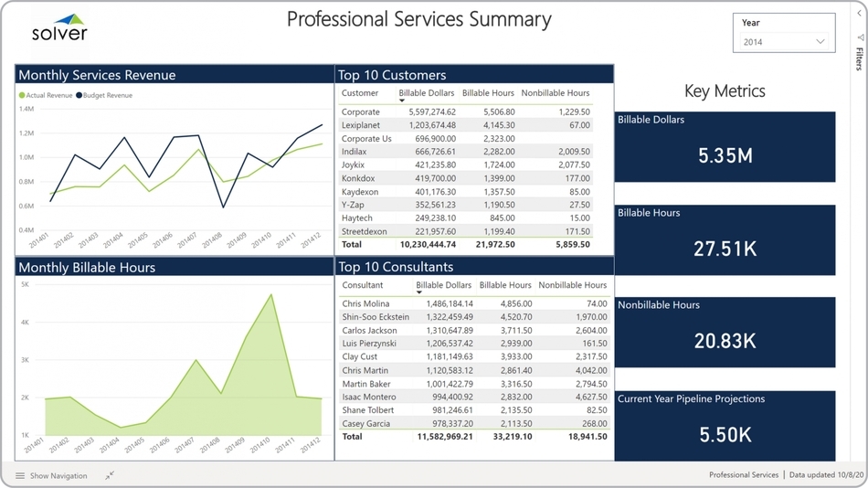The image size is (868, 488).
Task: Open the vertical Filters pane label
Action: click(x=860, y=58)
